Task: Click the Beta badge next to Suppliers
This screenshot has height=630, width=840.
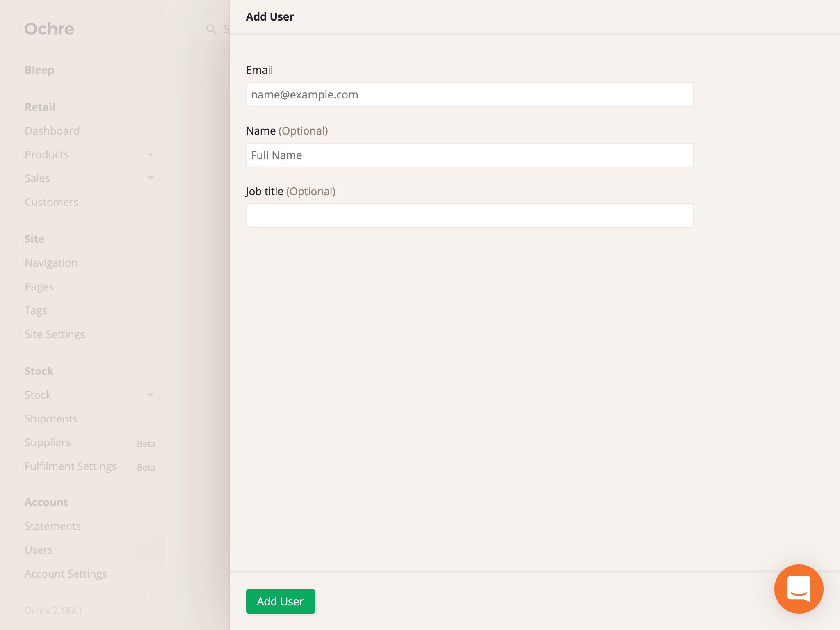Action: tap(146, 444)
